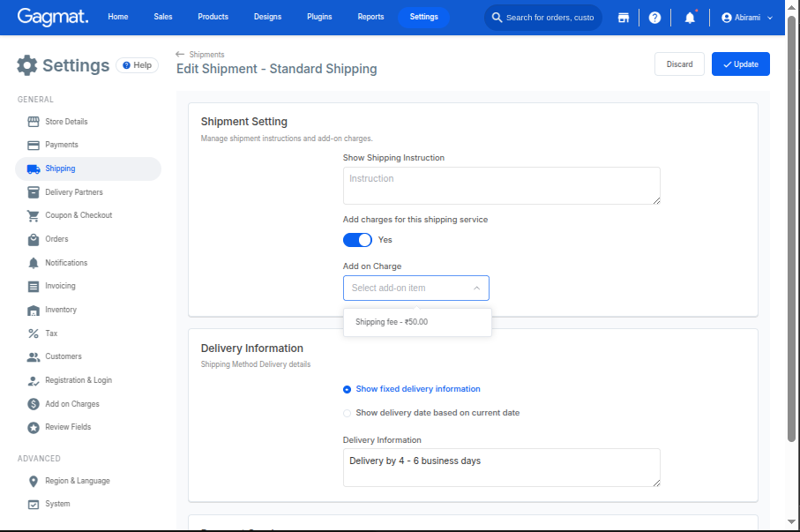Open the Sales menu
This screenshot has width=800, height=532.
coord(163,17)
